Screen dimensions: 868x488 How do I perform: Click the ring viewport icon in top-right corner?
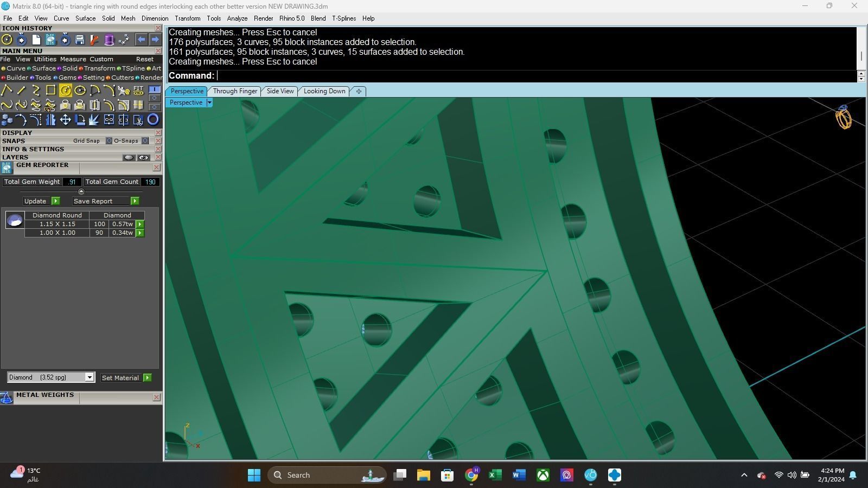pos(844,117)
